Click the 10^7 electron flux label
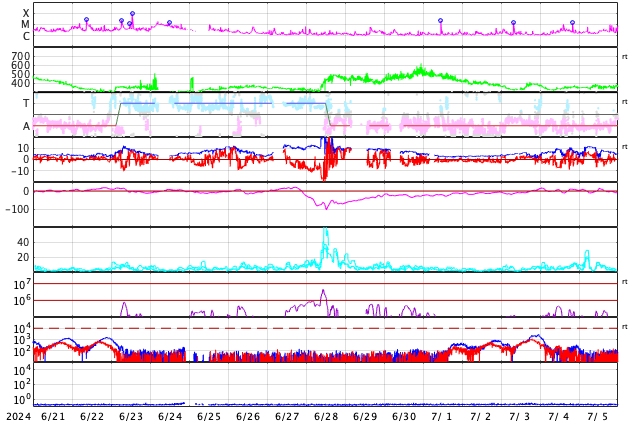The width and height of the screenshot is (634, 424). point(22,285)
